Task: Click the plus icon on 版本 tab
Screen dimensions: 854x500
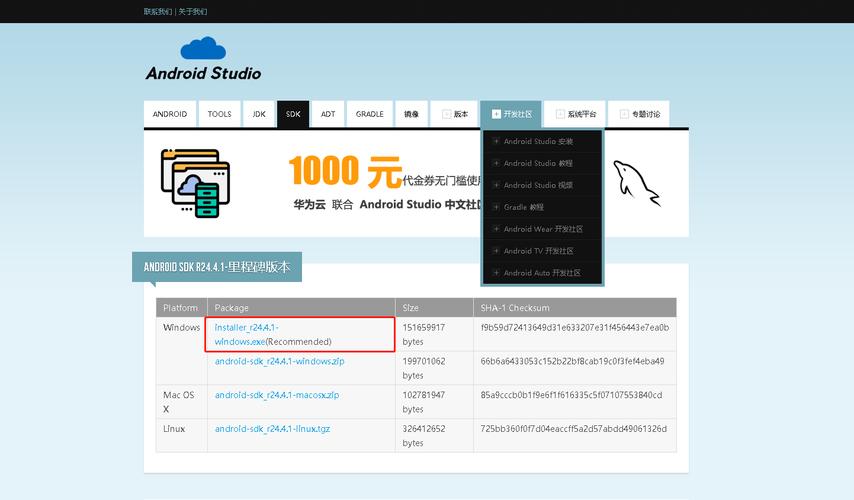Action: point(447,114)
